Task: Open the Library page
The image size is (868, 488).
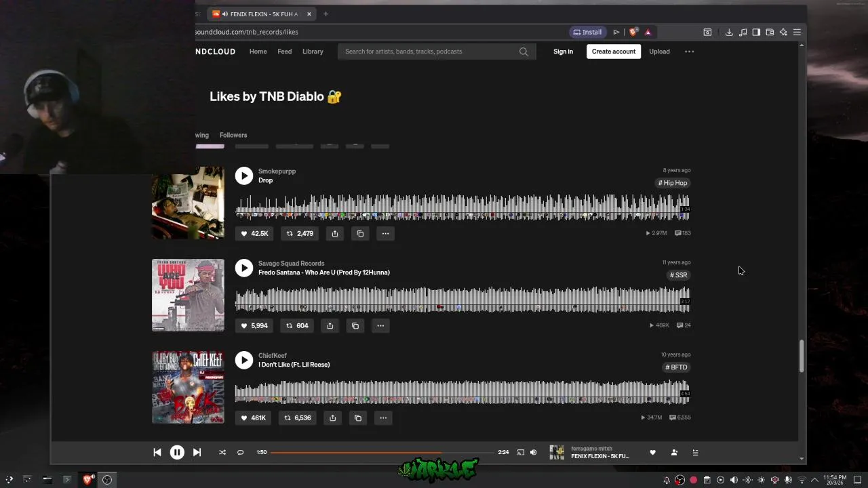Action: [313, 52]
